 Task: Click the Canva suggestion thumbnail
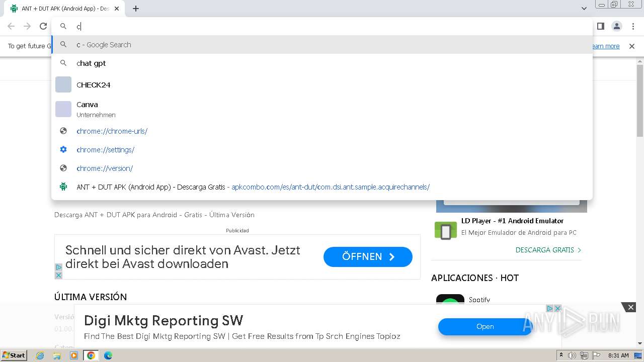[63, 109]
